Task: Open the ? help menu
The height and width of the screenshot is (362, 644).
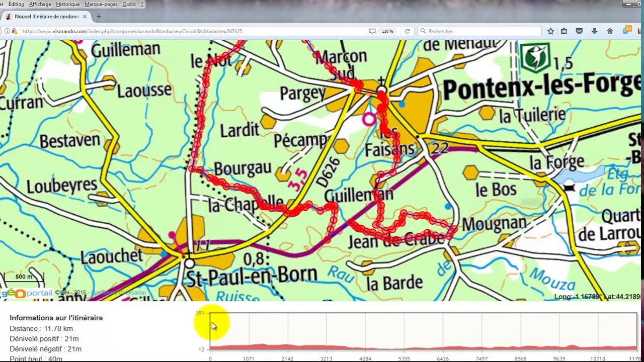Action: 142,4
